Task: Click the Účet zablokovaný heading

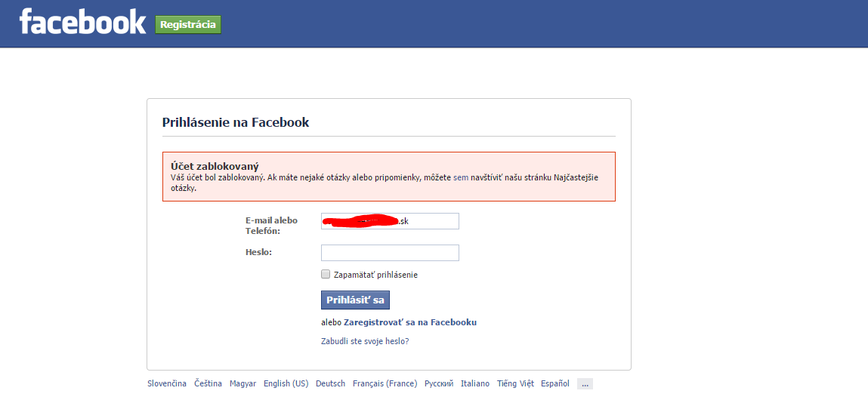Action: pos(215,166)
